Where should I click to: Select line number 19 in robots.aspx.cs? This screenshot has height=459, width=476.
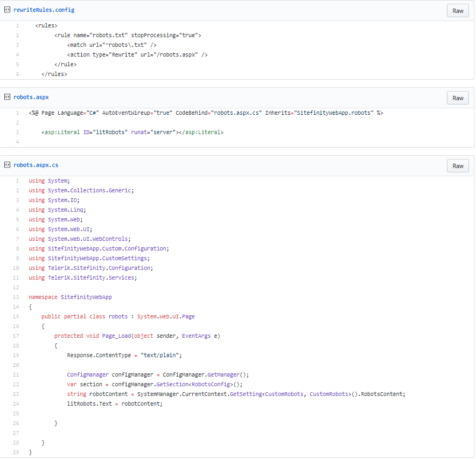coord(16,355)
